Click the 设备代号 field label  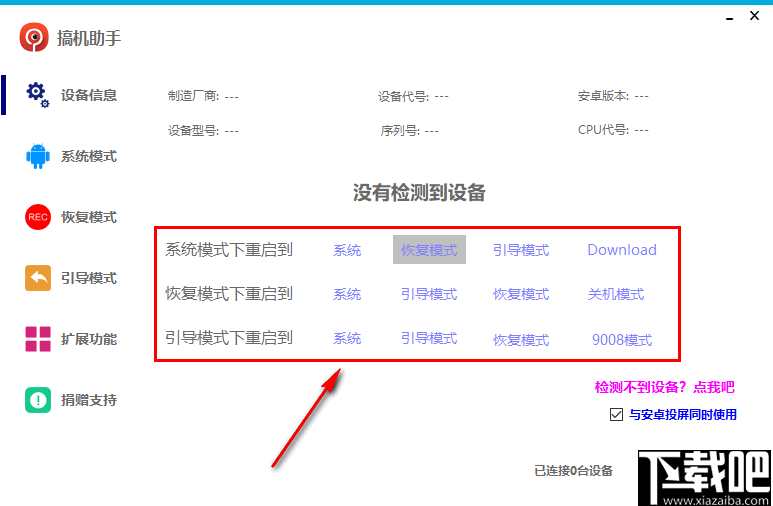pyautogui.click(x=403, y=96)
